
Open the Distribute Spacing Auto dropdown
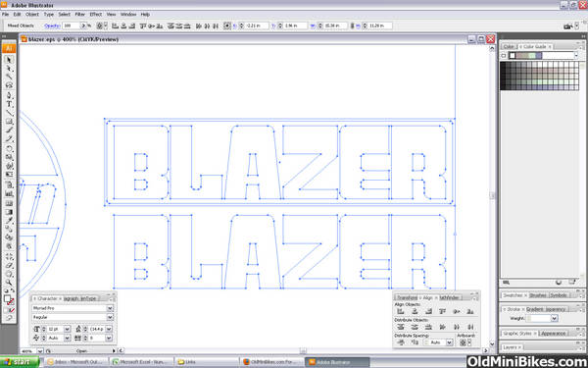tap(449, 342)
